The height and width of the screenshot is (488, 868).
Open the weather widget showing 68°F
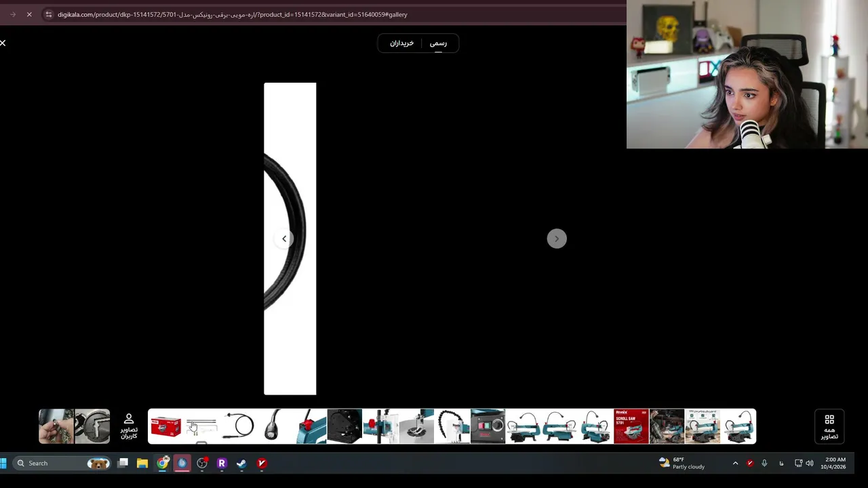pos(682,463)
